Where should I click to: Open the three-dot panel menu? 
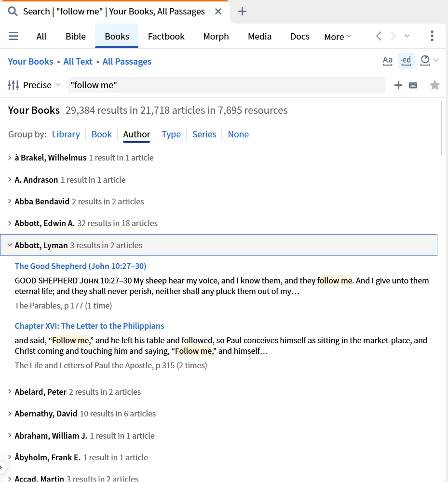tap(432, 36)
